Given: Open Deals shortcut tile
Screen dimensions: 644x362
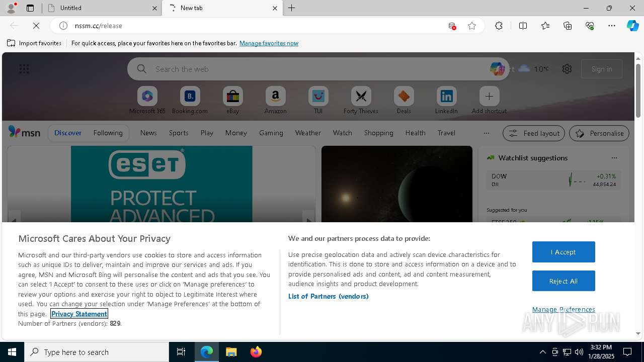Looking at the screenshot, I should (x=404, y=101).
